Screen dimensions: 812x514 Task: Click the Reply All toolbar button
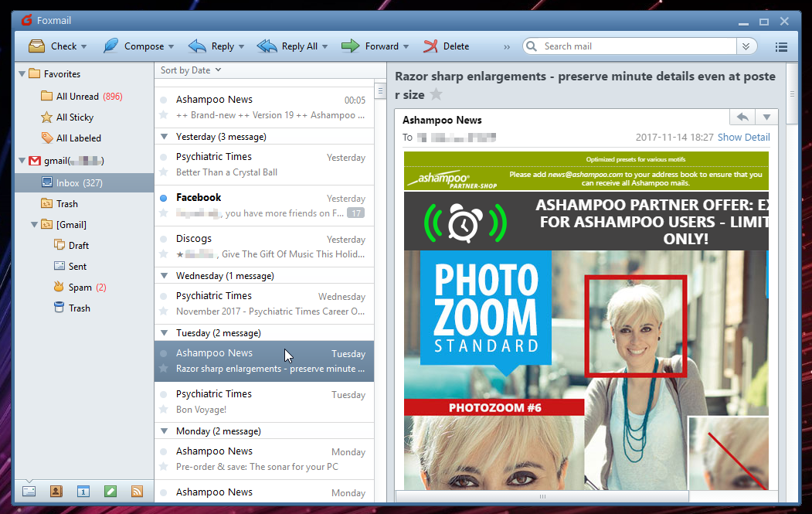point(287,46)
